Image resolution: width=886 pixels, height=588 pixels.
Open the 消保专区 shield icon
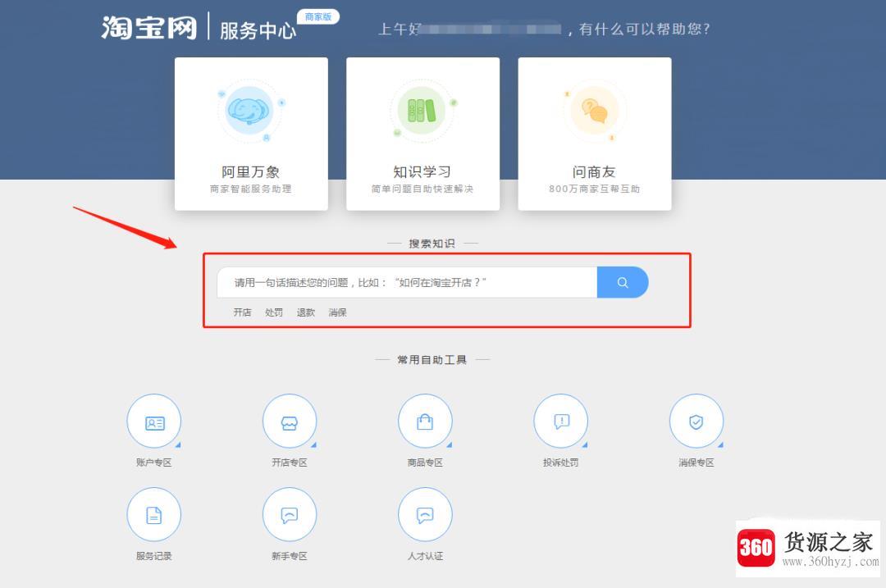[x=696, y=422]
